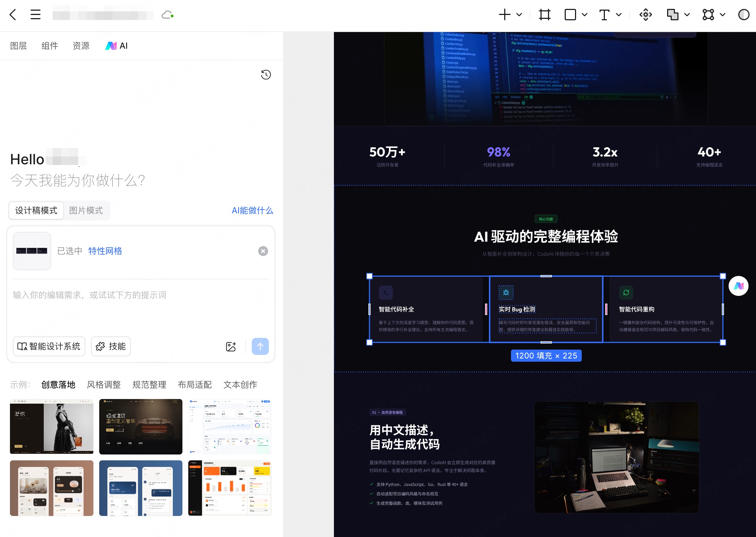This screenshot has height=537, width=756.
Task: Click the vector nodes edit icon
Action: pyautogui.click(x=708, y=15)
